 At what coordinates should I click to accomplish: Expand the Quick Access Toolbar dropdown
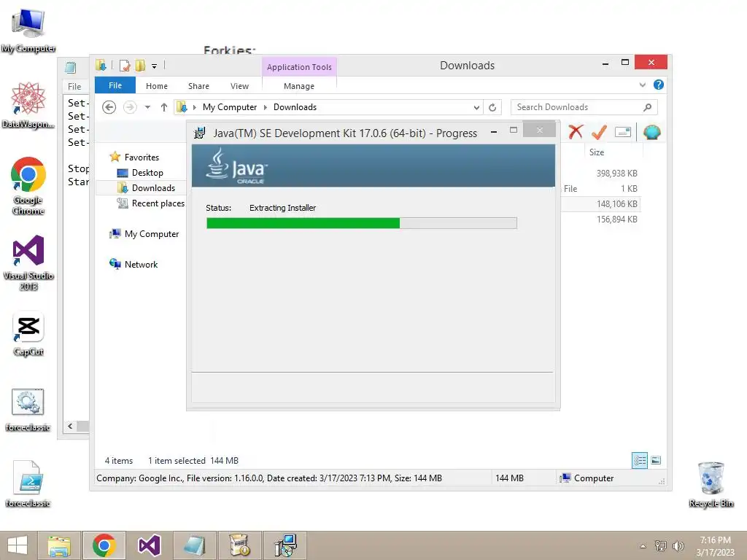pyautogui.click(x=155, y=66)
